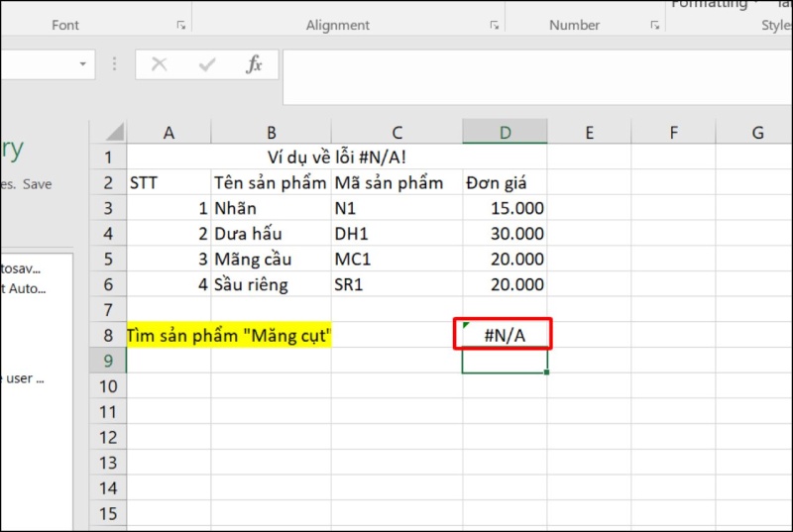This screenshot has width=793, height=532.
Task: Open the Number dialog launcher
Action: point(655,25)
